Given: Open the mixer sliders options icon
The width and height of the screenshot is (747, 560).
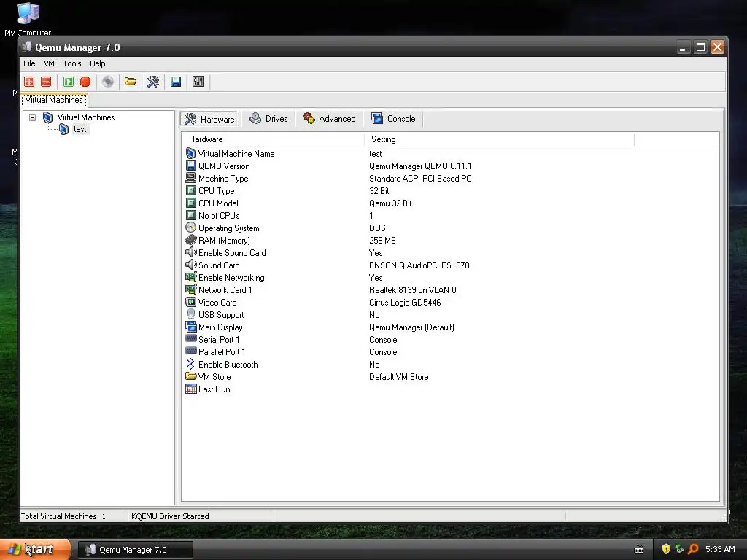Looking at the screenshot, I should coord(198,82).
